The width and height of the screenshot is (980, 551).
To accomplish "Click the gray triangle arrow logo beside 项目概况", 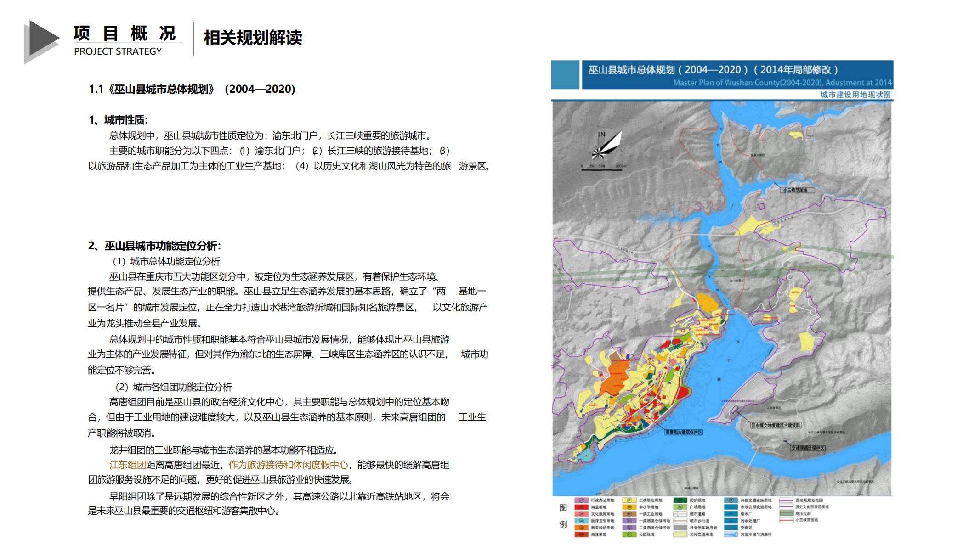I will click(x=41, y=42).
